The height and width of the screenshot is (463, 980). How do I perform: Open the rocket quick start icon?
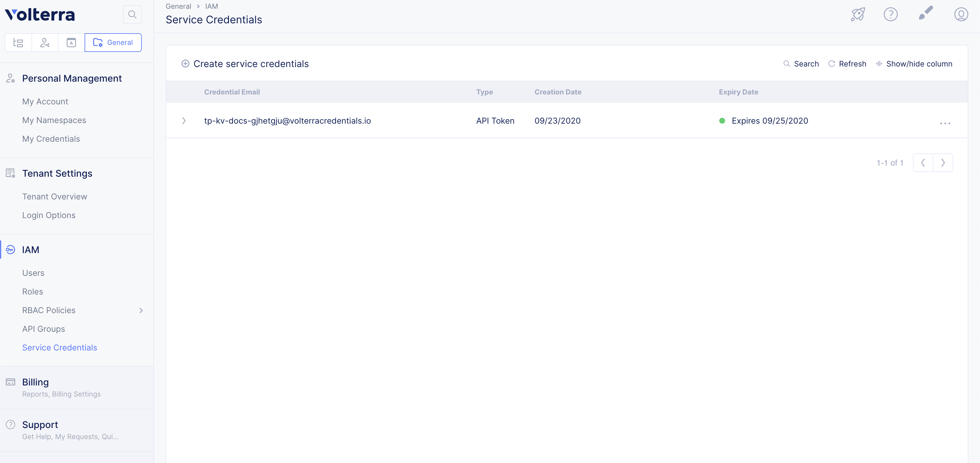point(858,15)
